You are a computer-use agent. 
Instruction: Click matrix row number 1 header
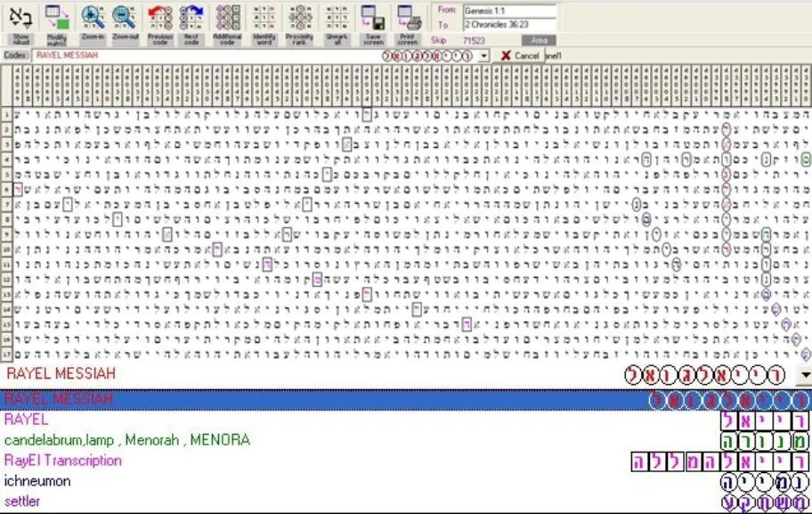pos(6,114)
